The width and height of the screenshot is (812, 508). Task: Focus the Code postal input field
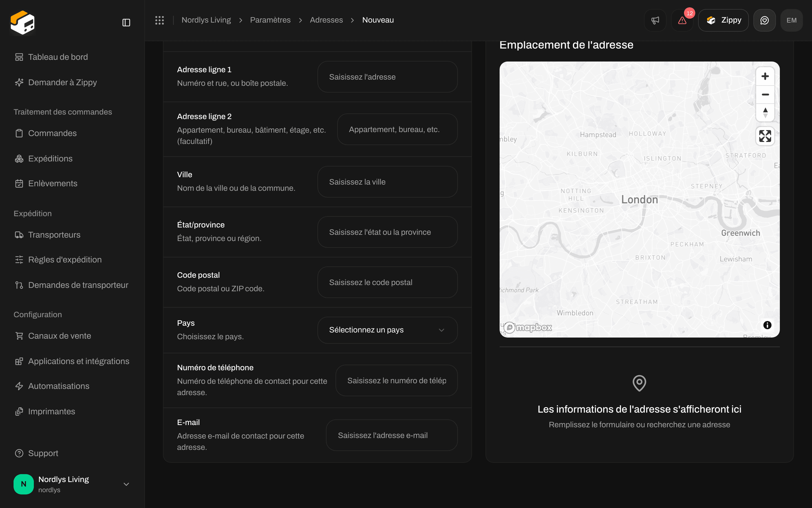(x=387, y=282)
